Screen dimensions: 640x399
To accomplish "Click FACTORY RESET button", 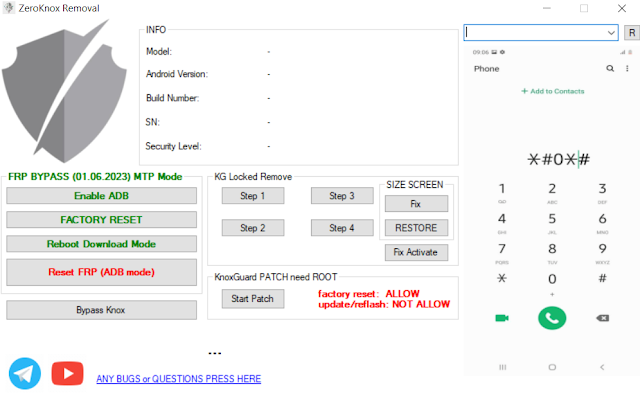I will click(x=101, y=220).
